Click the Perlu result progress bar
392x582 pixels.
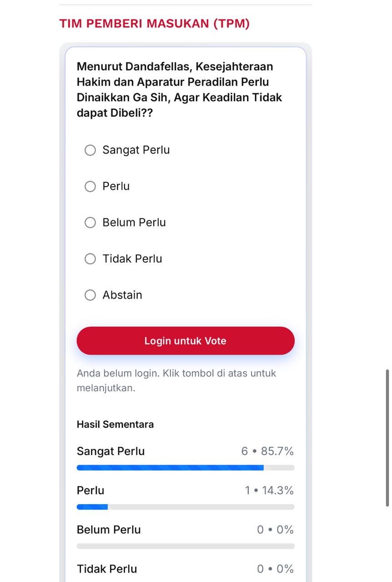tap(186, 507)
